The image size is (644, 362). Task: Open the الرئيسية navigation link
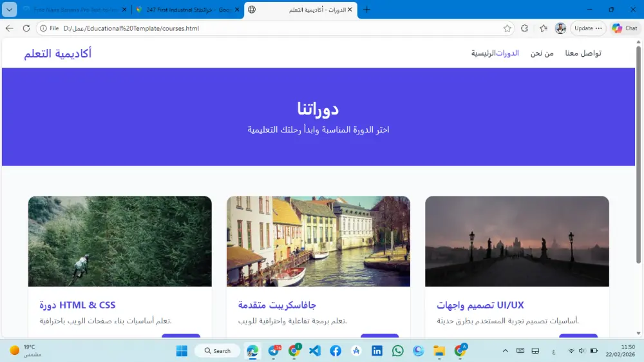484,53
